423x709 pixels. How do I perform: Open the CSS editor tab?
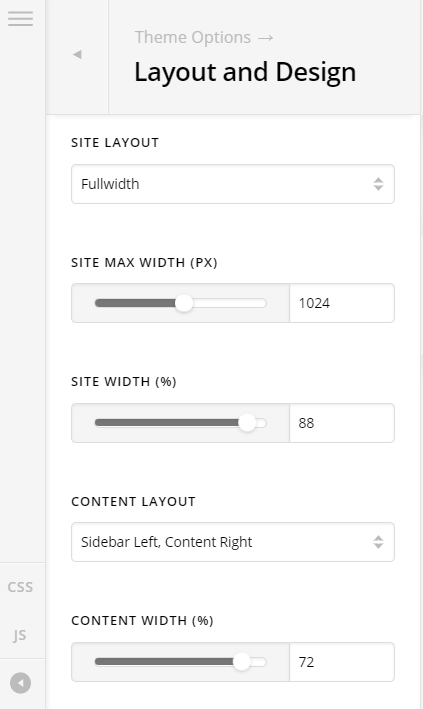[20, 587]
